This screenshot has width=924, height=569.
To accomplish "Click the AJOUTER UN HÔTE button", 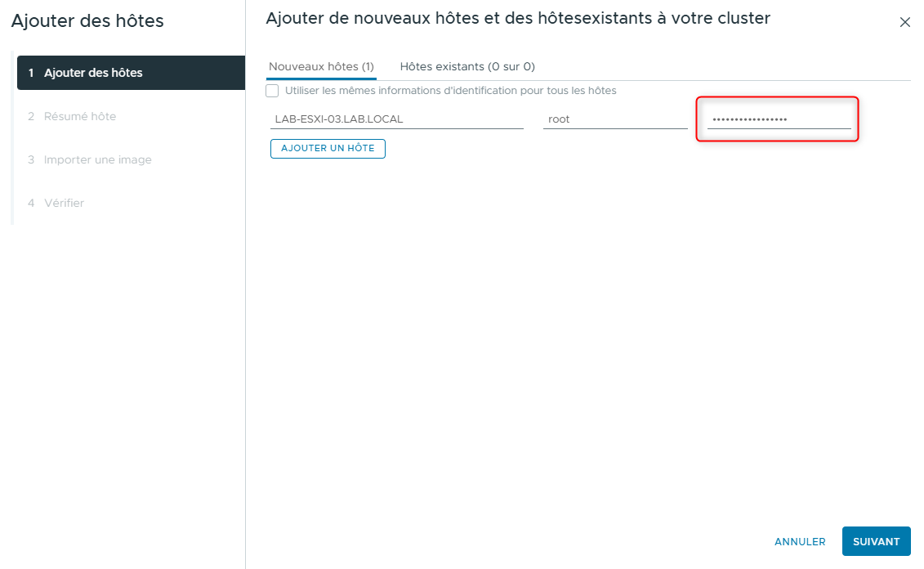I will (328, 148).
